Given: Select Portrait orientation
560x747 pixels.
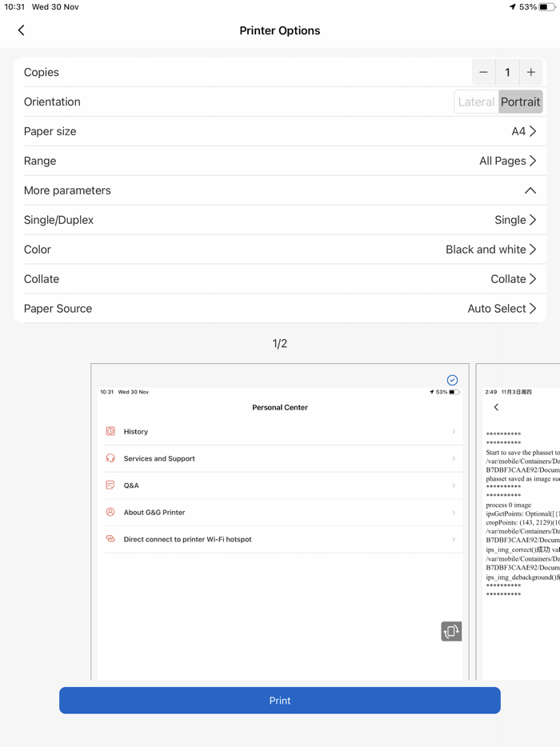Looking at the screenshot, I should tap(521, 102).
